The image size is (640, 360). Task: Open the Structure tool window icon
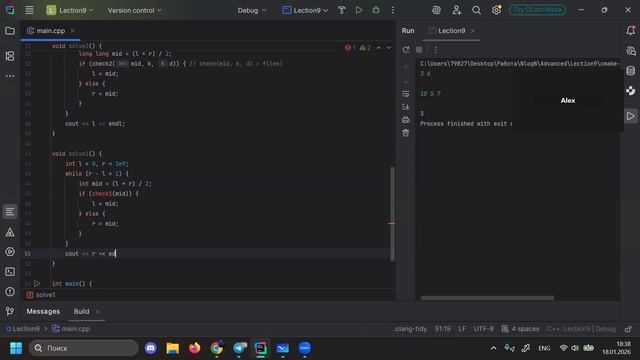click(x=10, y=56)
